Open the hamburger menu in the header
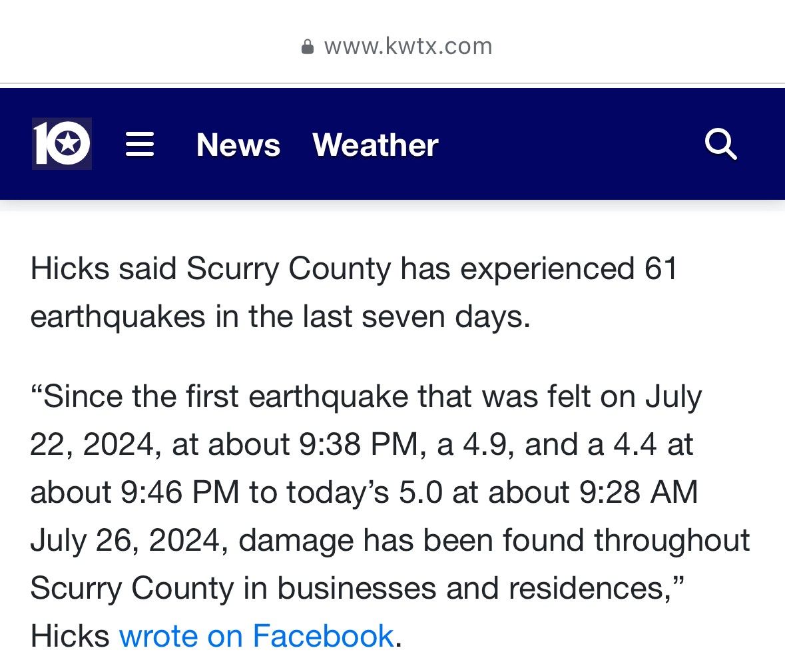The image size is (785, 672). tap(140, 145)
